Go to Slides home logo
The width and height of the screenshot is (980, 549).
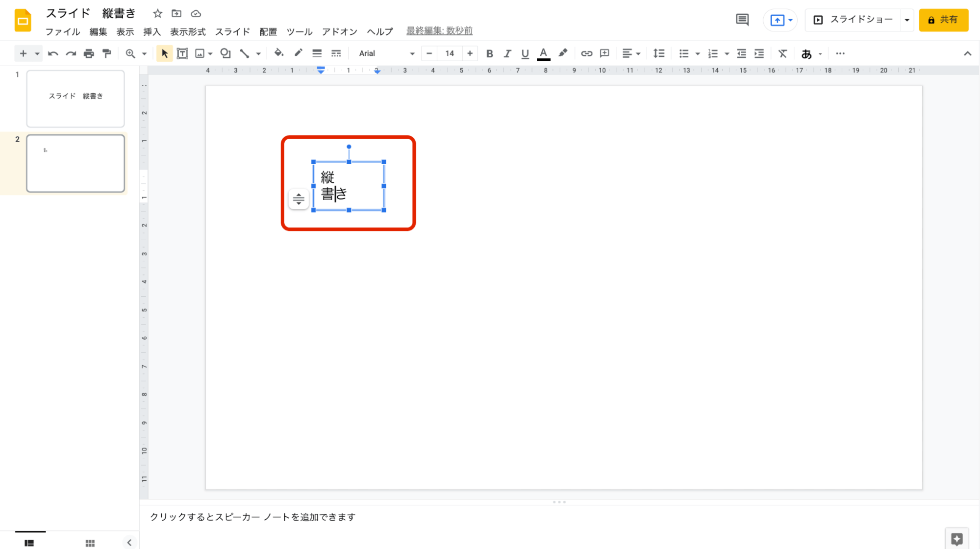23,20
